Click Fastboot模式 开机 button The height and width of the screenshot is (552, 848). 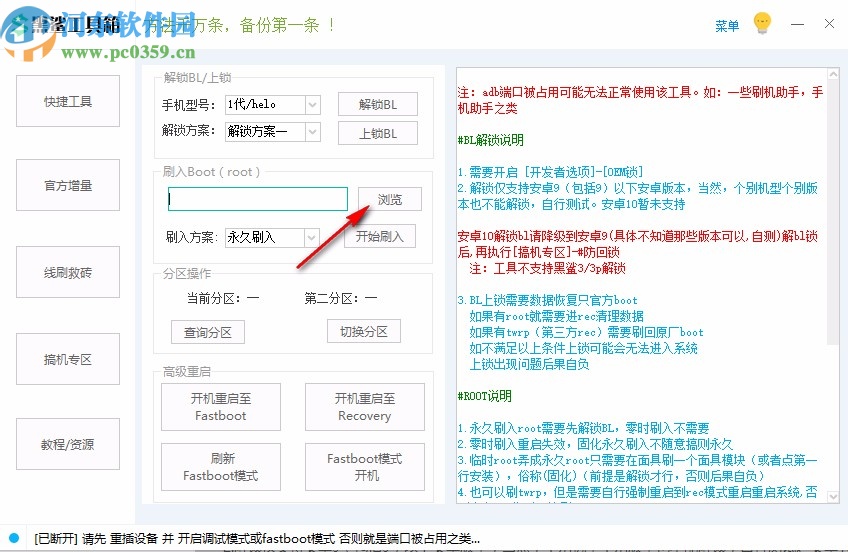tap(365, 467)
